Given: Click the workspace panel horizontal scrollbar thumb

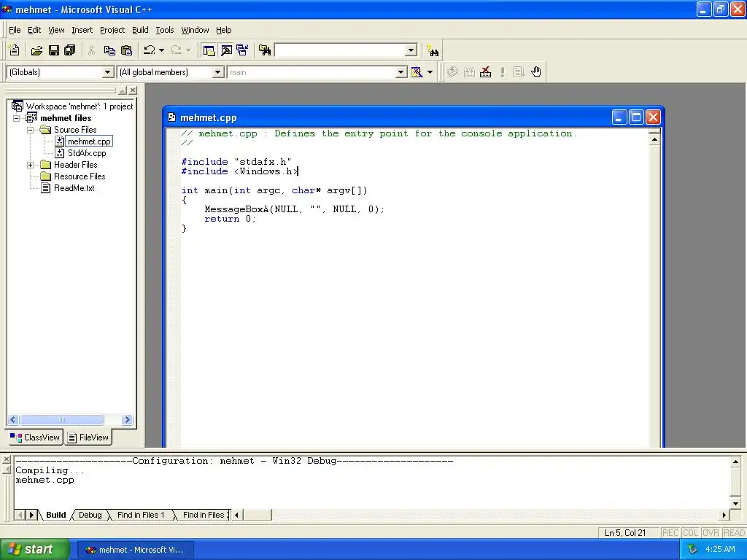Looking at the screenshot, I should pyautogui.click(x=62, y=419).
